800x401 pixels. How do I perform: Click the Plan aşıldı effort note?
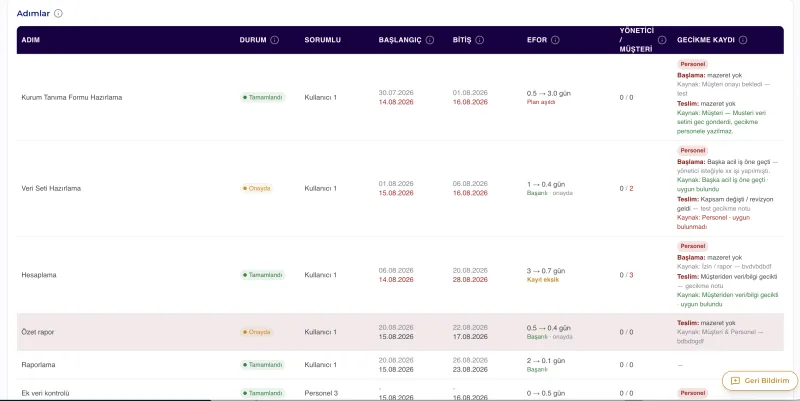coord(540,102)
